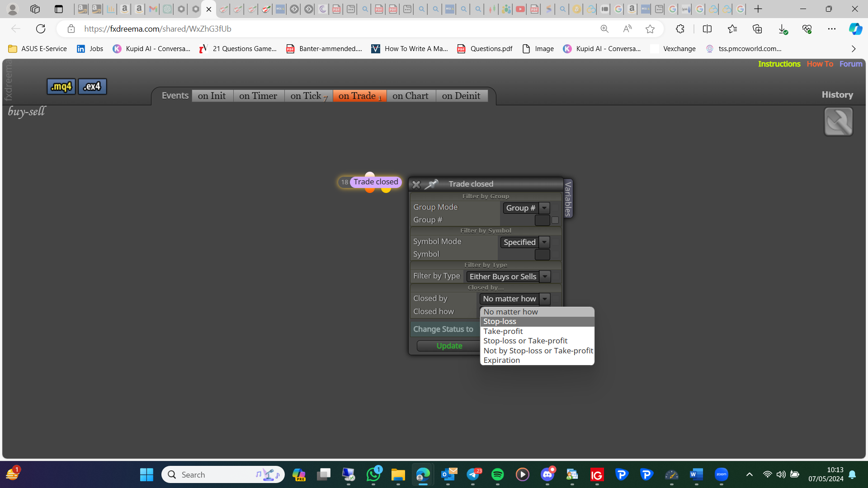Screen dimensions: 868x488
Task: Open the Variables side tab
Action: (568, 198)
